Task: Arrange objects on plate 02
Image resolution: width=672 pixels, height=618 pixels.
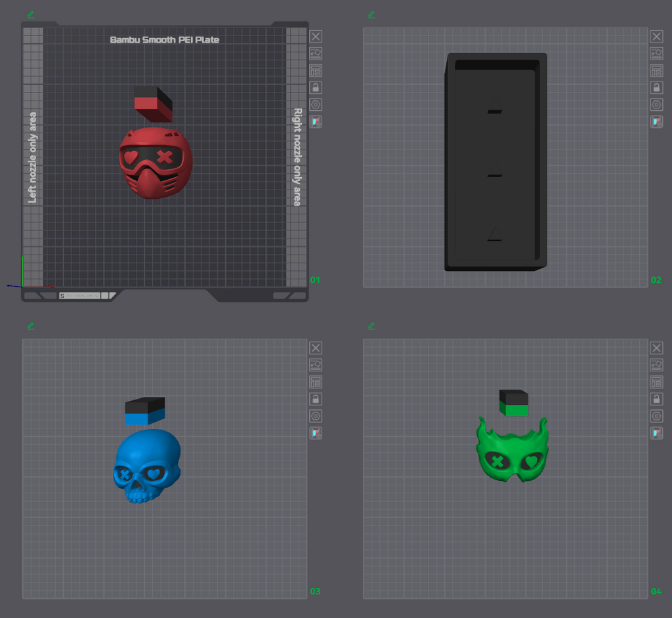Action: (656, 71)
